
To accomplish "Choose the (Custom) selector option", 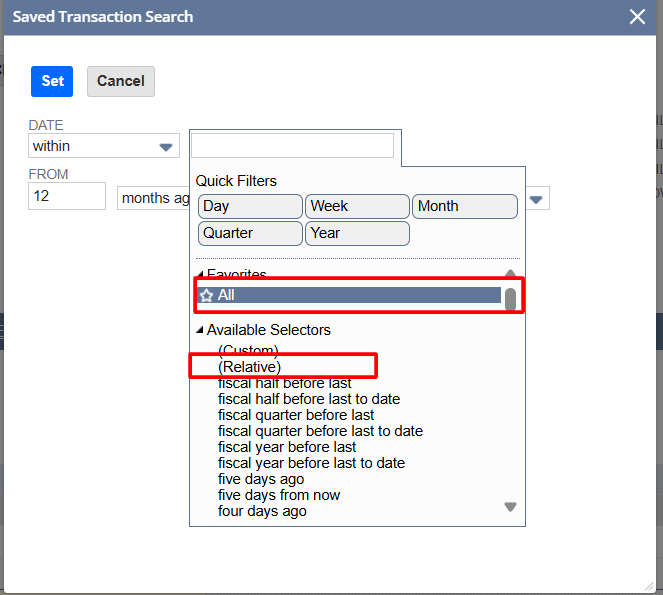I will [248, 351].
